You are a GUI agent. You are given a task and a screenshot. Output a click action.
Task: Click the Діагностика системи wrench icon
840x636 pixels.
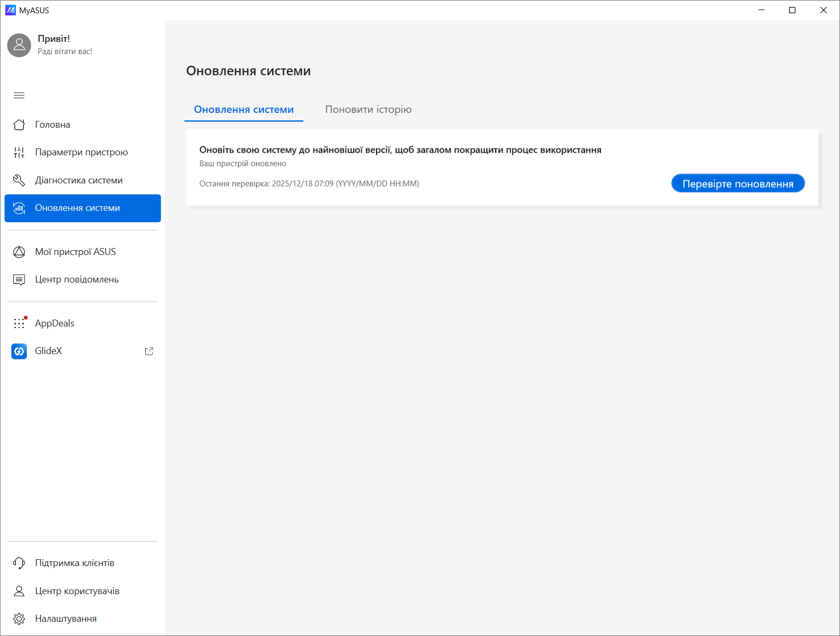pyautogui.click(x=19, y=180)
